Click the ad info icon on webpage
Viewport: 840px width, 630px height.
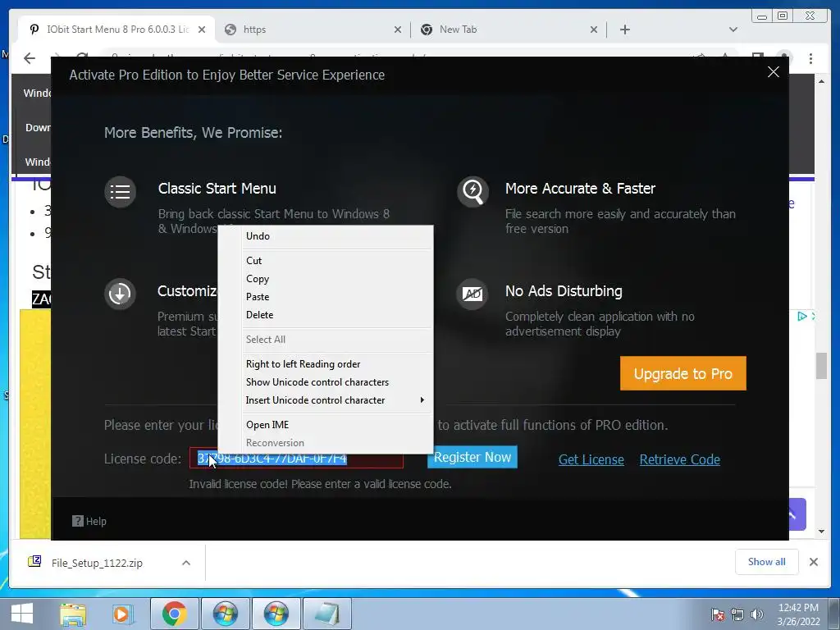(802, 317)
